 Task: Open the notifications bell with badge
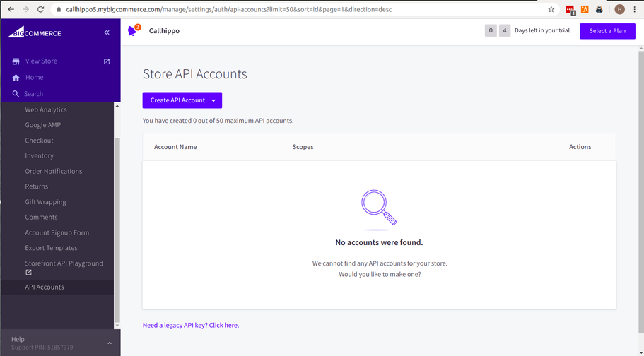tap(134, 30)
